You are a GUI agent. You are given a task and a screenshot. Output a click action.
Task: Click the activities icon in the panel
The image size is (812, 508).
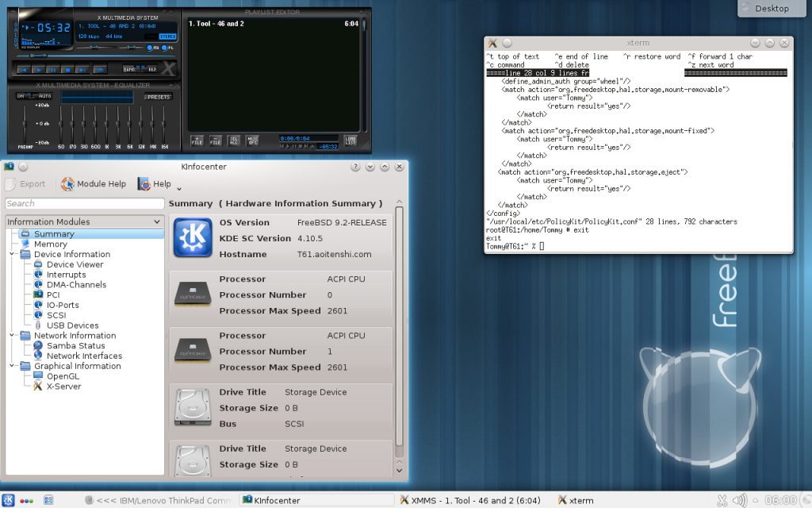pos(26,501)
